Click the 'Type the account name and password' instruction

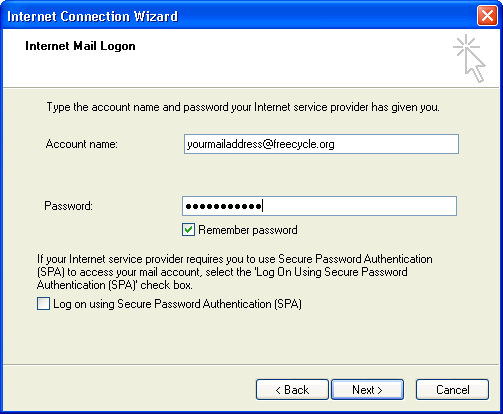[x=243, y=107]
